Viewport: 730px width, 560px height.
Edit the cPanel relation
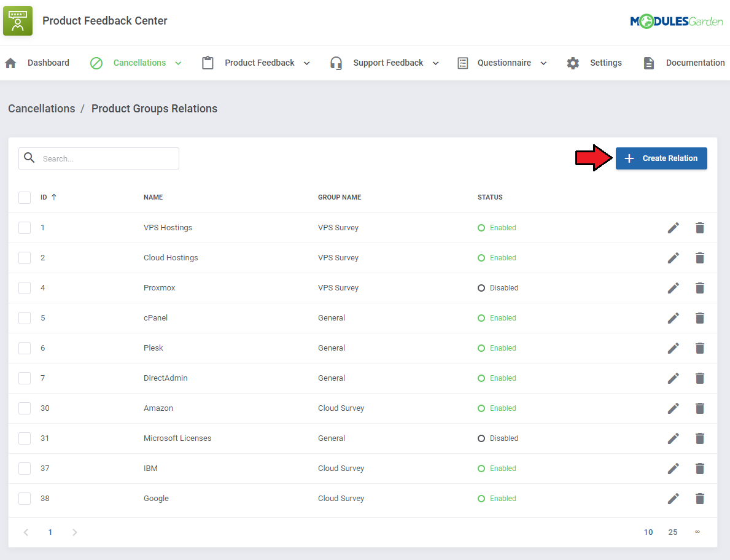(x=673, y=318)
